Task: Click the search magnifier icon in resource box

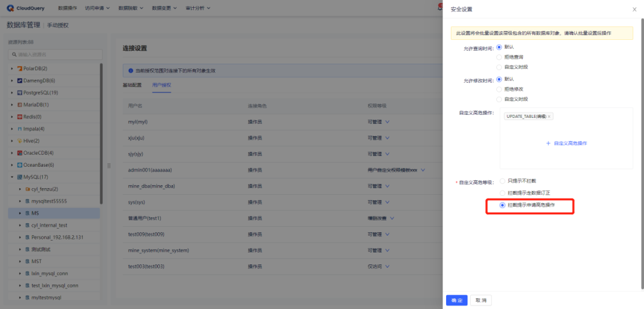Action: (x=14, y=55)
